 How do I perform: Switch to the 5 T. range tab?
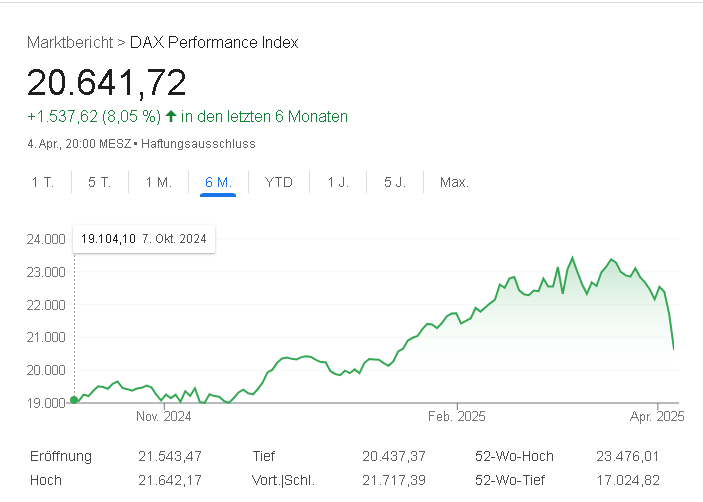point(99,182)
